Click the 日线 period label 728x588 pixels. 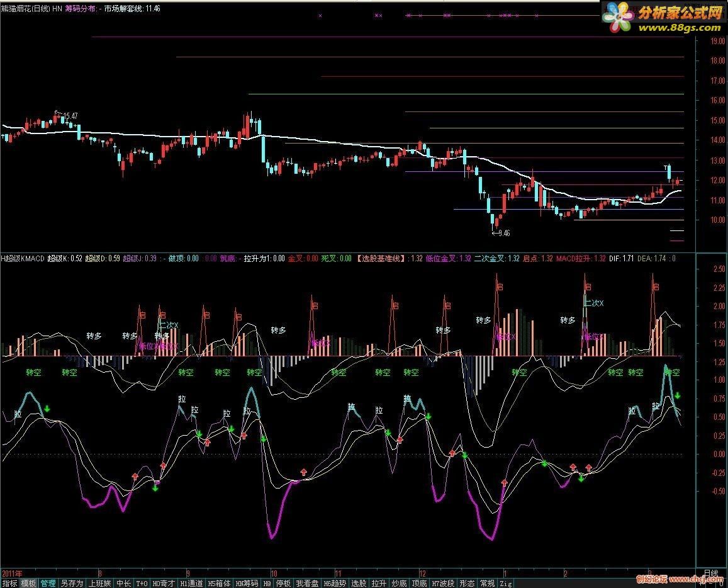(x=711, y=573)
